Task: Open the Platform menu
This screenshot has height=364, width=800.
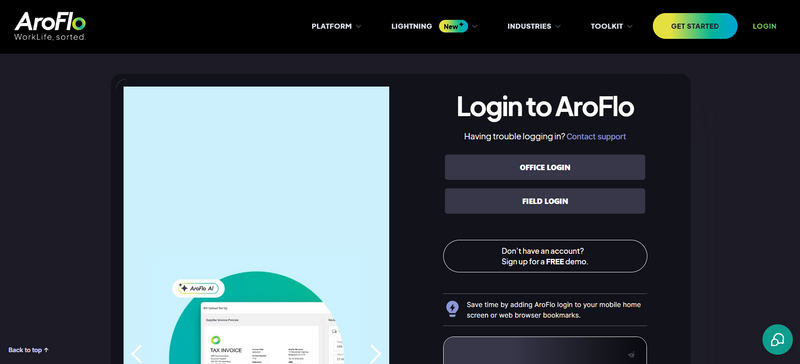Action: click(x=332, y=27)
